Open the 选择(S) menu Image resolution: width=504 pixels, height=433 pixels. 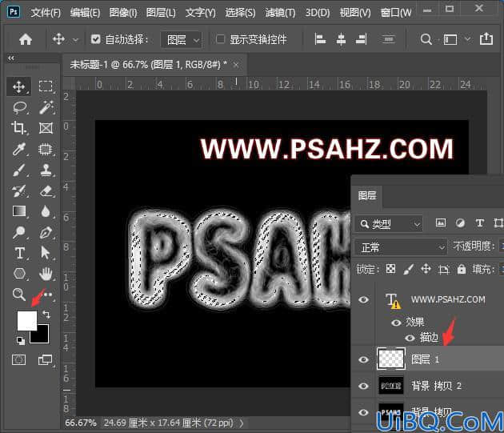(x=240, y=13)
